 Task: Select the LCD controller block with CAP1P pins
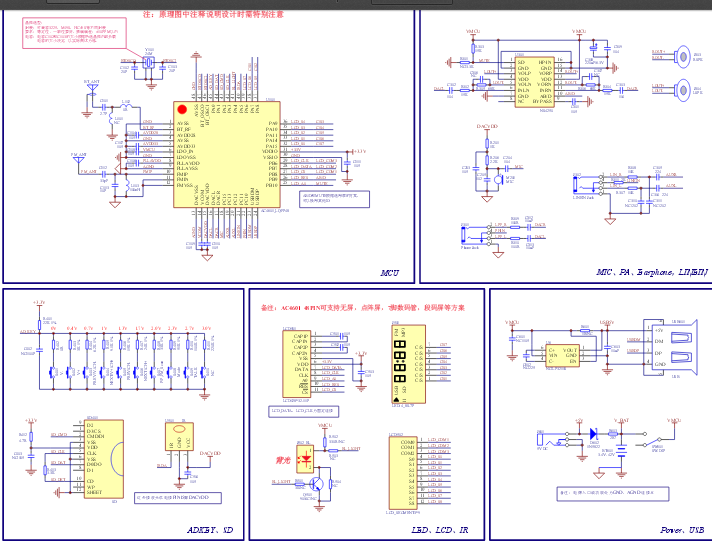pyautogui.click(x=297, y=364)
